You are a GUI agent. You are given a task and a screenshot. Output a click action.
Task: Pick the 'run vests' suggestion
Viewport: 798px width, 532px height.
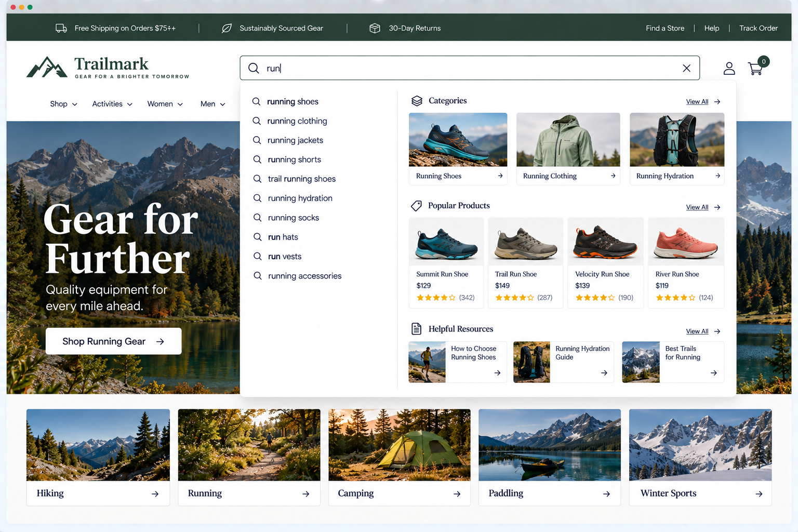click(x=285, y=257)
